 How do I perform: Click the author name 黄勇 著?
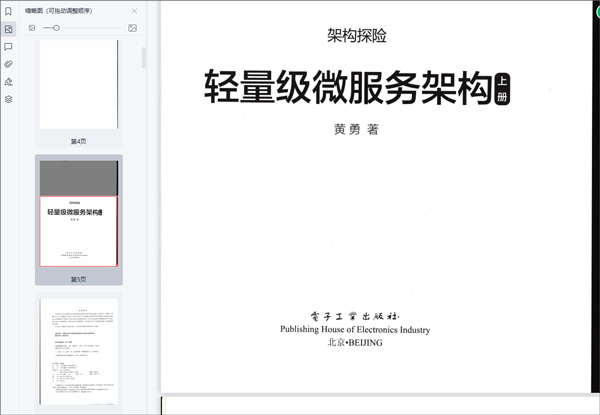[x=356, y=130]
